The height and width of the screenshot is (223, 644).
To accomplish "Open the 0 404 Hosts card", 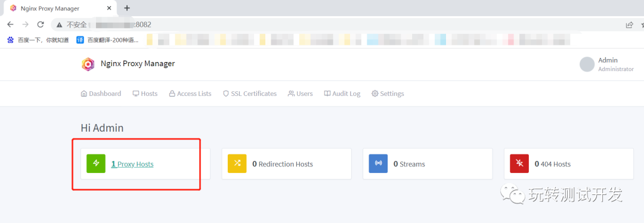I will [569, 164].
